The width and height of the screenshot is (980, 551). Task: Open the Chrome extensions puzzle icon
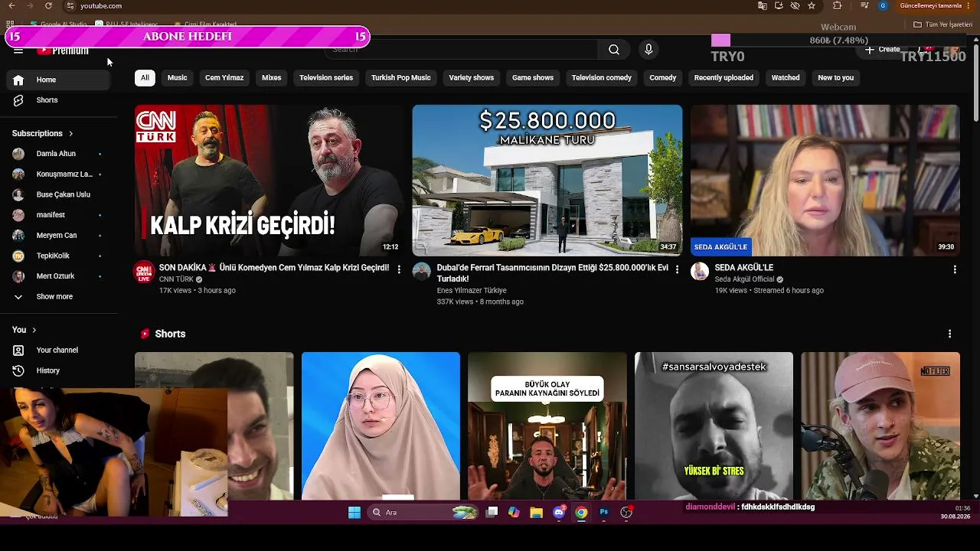837,5
